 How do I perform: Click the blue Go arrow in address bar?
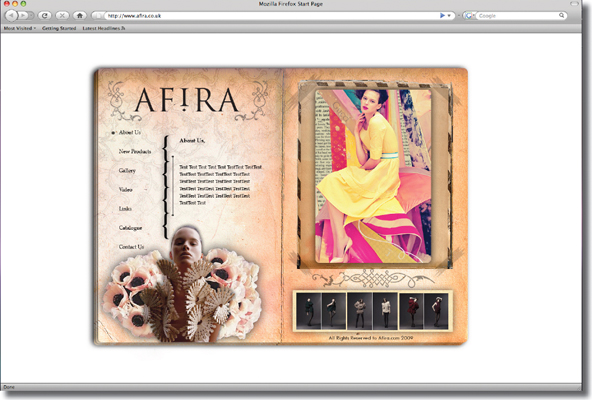442,16
